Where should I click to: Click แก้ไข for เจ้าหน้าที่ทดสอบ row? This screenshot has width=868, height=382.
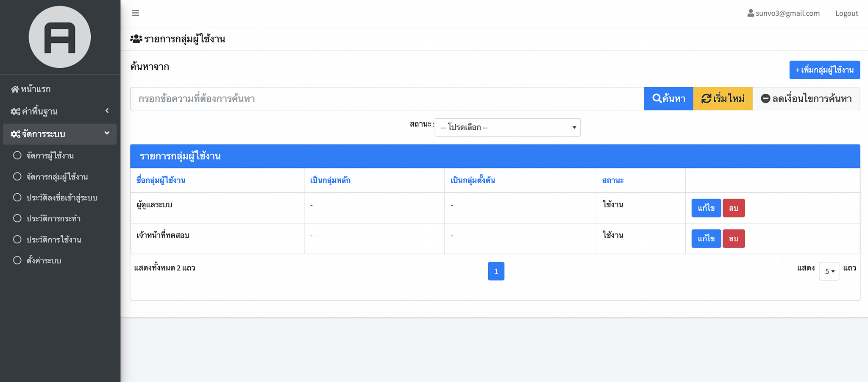tap(706, 239)
